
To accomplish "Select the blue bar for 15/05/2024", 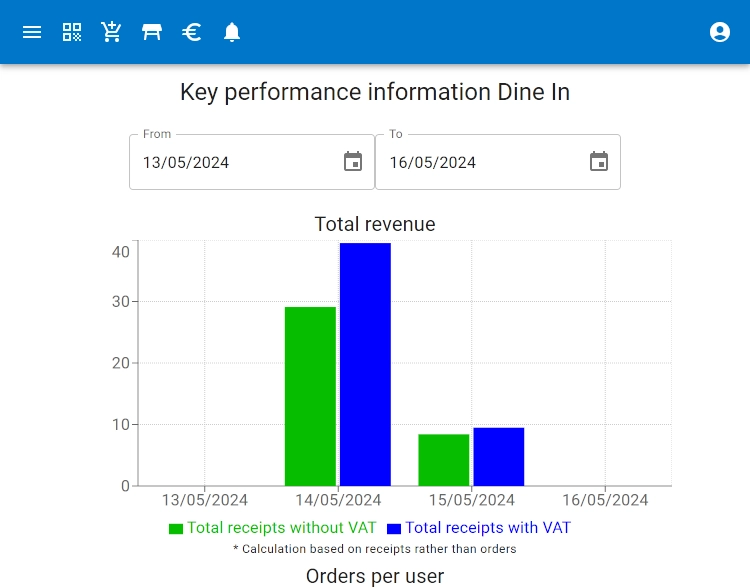I will click(498, 457).
